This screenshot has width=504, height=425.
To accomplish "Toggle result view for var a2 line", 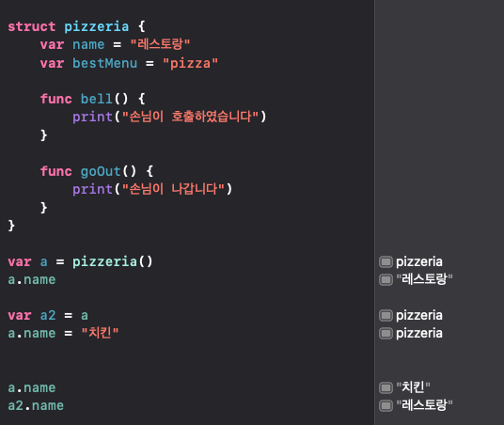I will point(386,316).
